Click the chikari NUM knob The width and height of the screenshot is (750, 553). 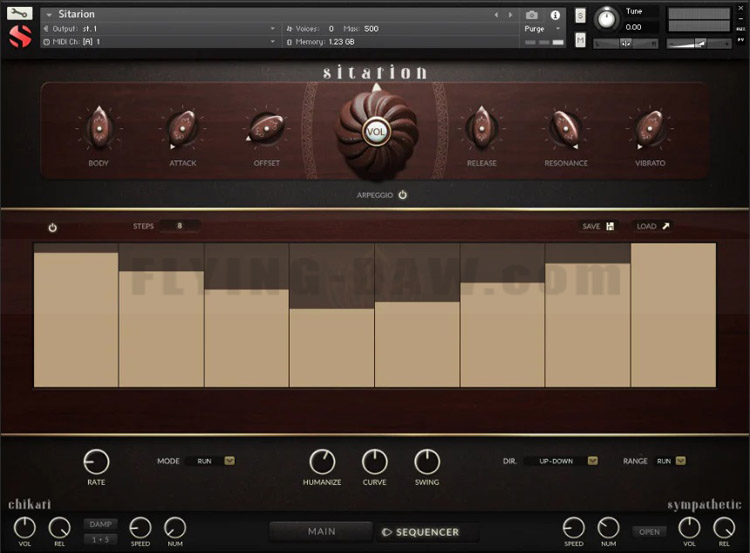pyautogui.click(x=175, y=528)
